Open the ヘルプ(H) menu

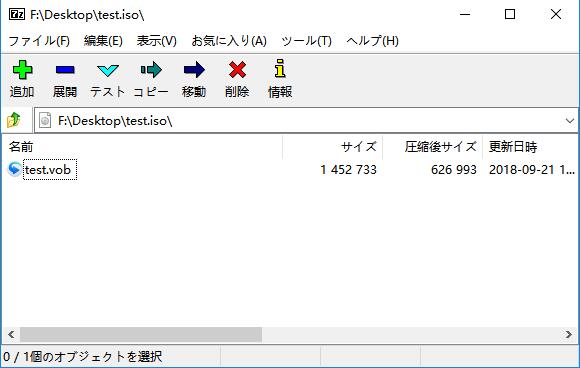(372, 40)
